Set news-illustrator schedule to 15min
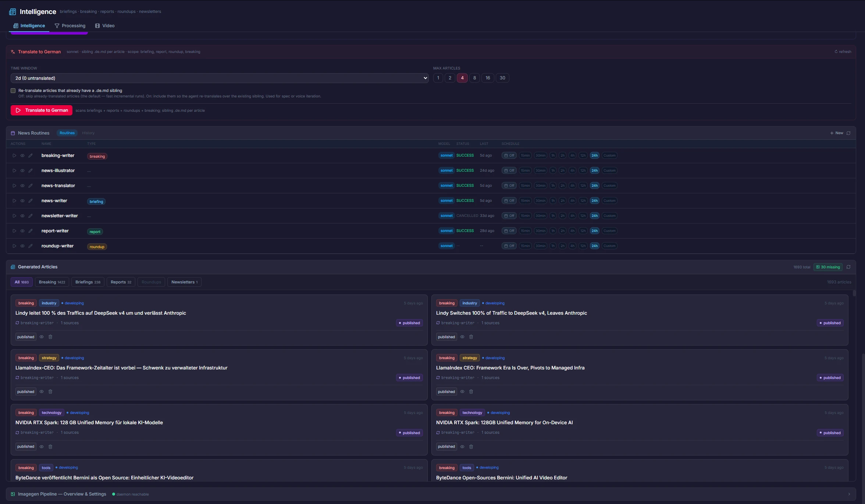 coord(525,171)
